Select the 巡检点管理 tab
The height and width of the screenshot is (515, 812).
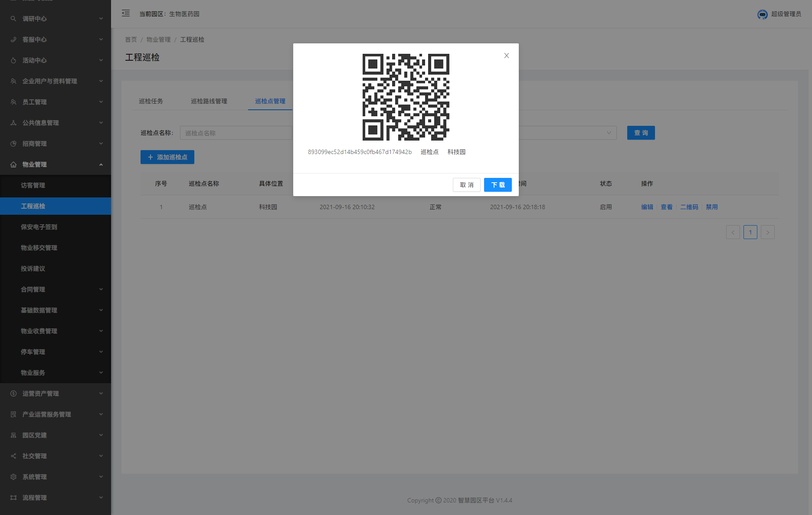(270, 101)
